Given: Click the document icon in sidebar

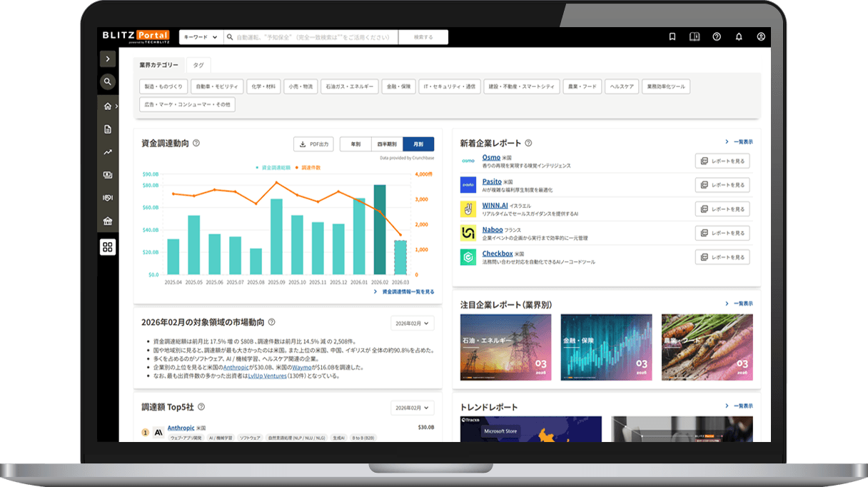Looking at the screenshot, I should point(108,129).
